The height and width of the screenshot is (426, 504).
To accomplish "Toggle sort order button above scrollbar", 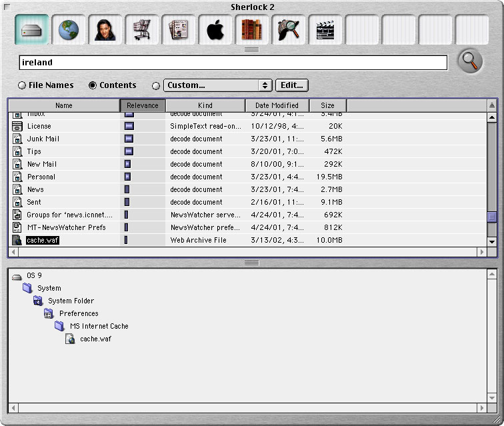I will click(492, 105).
